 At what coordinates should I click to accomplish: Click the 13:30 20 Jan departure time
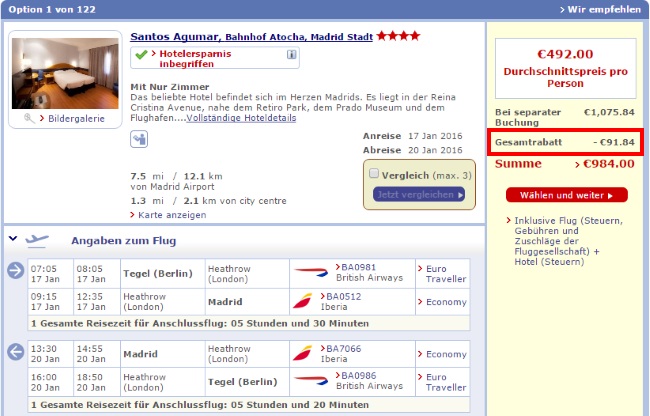50,354
